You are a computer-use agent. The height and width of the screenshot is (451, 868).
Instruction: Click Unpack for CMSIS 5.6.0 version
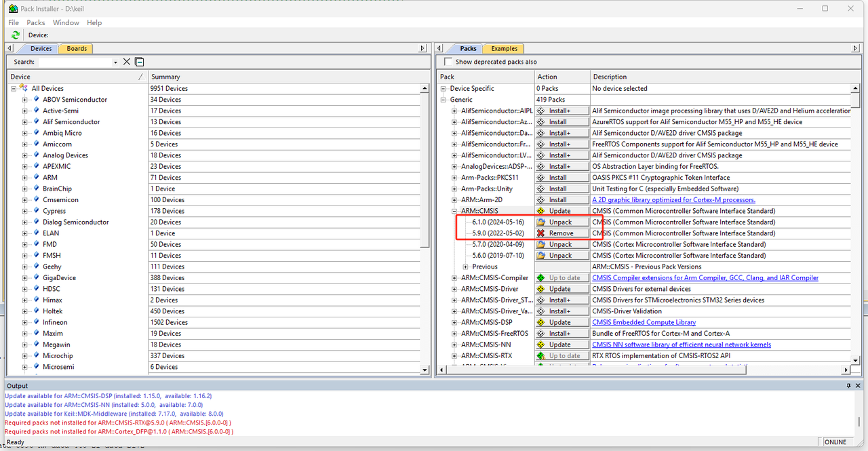click(x=562, y=256)
